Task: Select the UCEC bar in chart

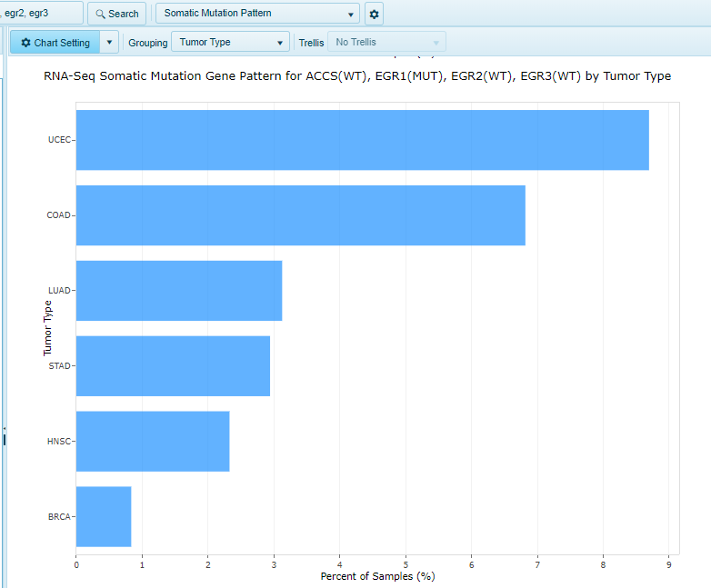Action: [x=362, y=140]
